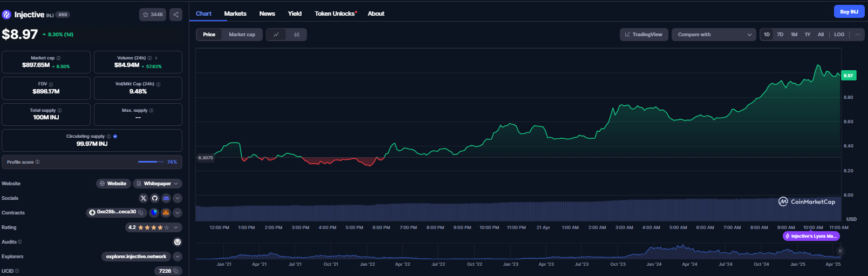
Task: Switch chart to Market cap view
Action: (242, 35)
